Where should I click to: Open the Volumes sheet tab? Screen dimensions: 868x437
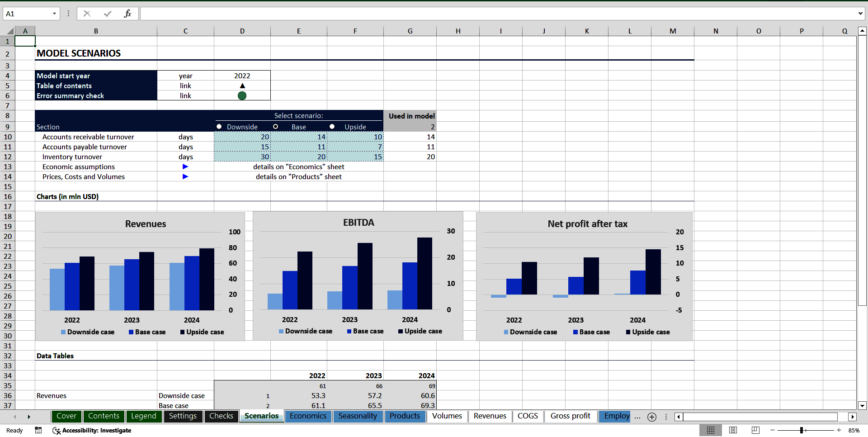point(447,416)
